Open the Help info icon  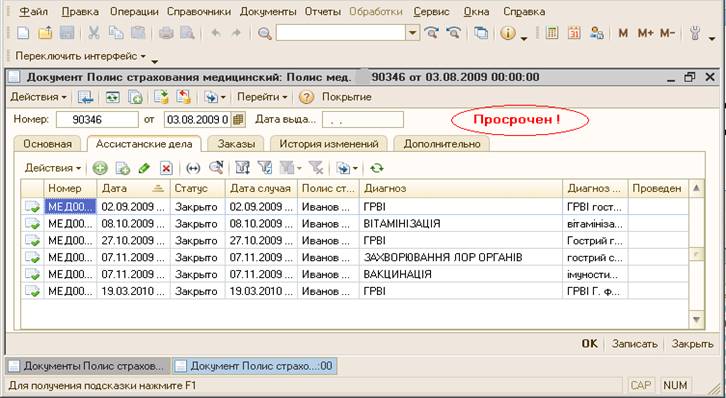point(508,33)
